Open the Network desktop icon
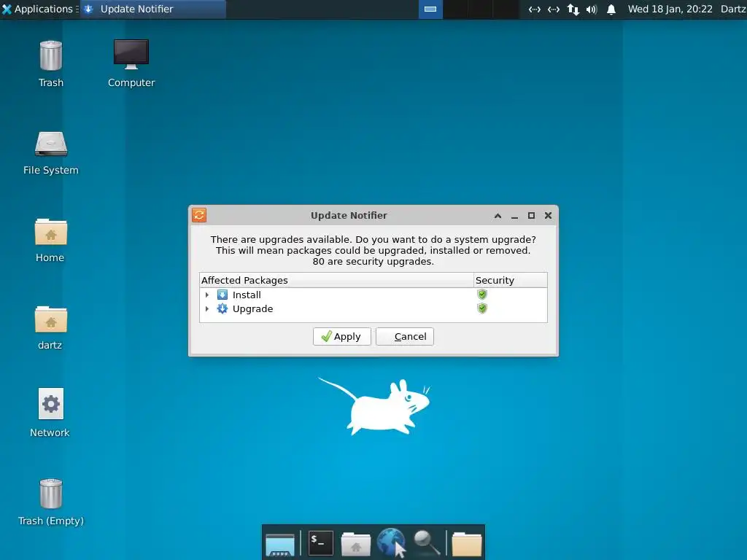Screen dimensions: 747x560 (50, 404)
